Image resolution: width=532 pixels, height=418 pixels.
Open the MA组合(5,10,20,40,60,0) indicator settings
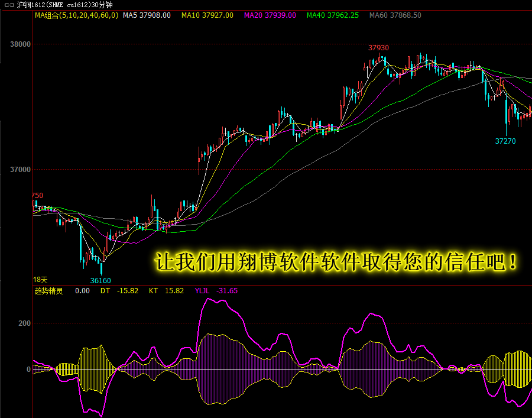point(76,15)
